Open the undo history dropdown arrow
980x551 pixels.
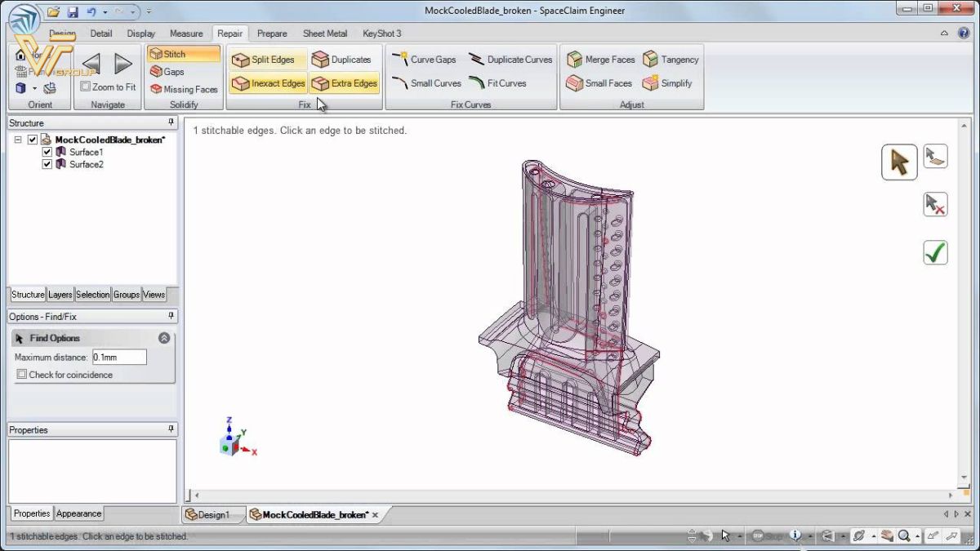(x=105, y=12)
